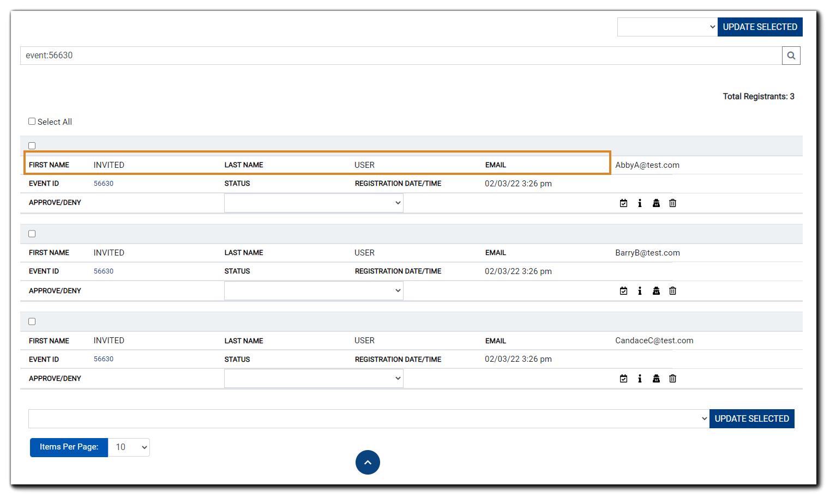Click spy impersonate icon for AbbyA@test.com

click(x=656, y=203)
